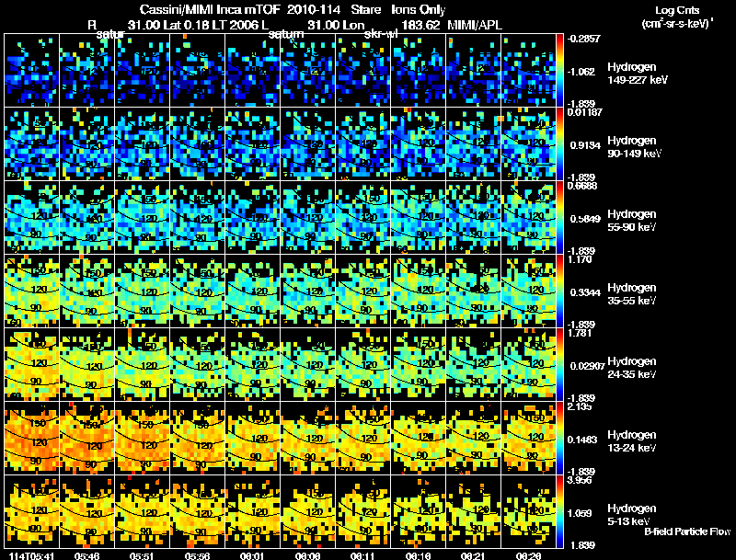
Task: Click the 90-149 keV panel at 06:16
Action: click(x=419, y=143)
